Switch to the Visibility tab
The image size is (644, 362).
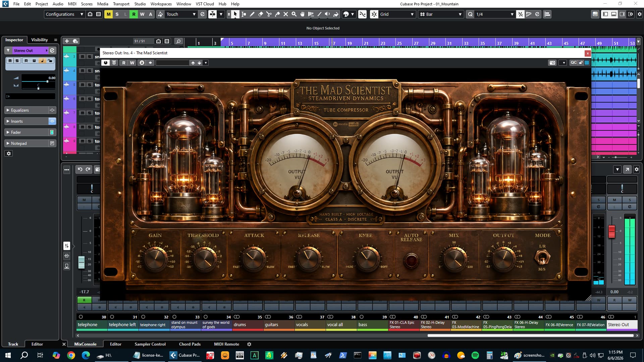click(x=40, y=40)
